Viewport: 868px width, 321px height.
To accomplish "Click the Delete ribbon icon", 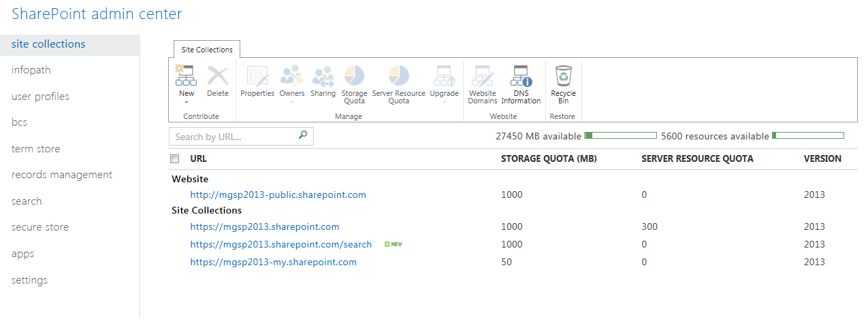I will pyautogui.click(x=218, y=75).
